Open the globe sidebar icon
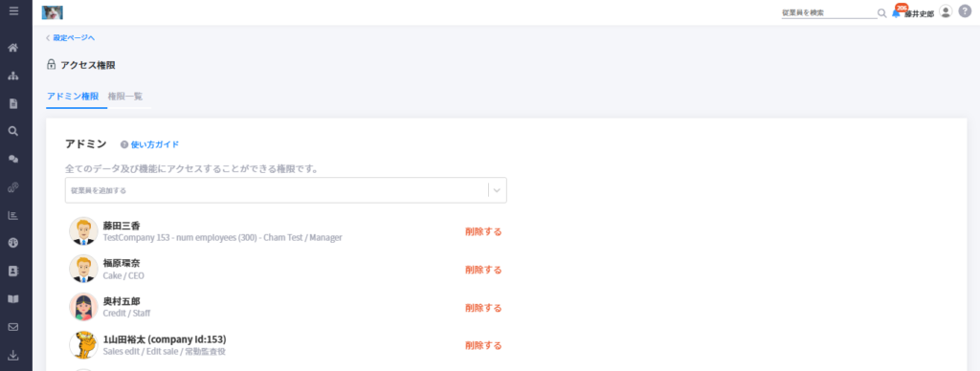Image resolution: width=980 pixels, height=371 pixels. point(13,243)
